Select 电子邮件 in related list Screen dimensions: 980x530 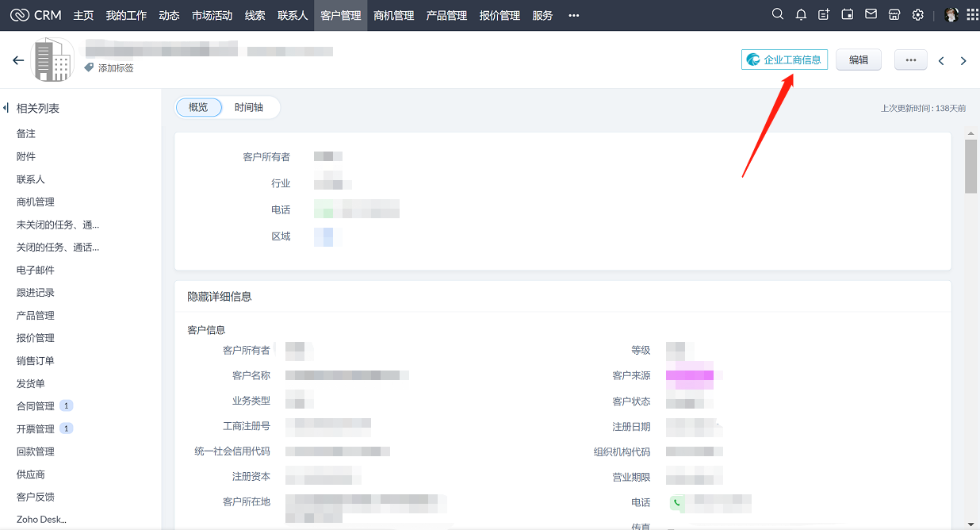[x=36, y=270]
